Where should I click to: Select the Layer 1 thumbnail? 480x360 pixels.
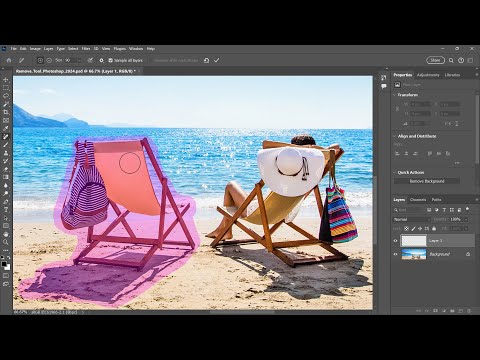(414, 241)
